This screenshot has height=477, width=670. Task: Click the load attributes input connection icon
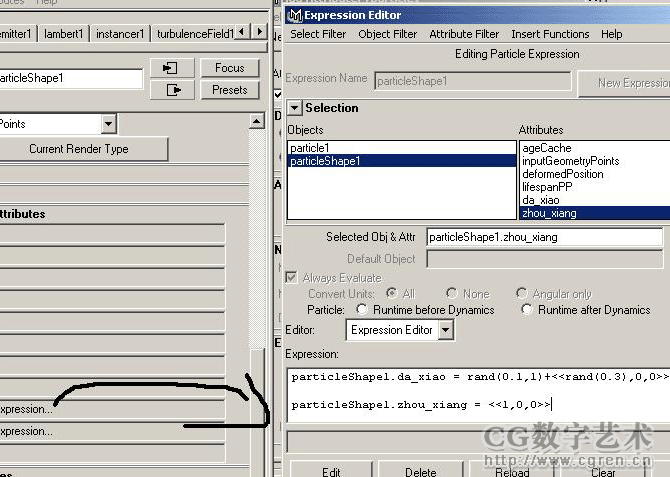click(172, 68)
